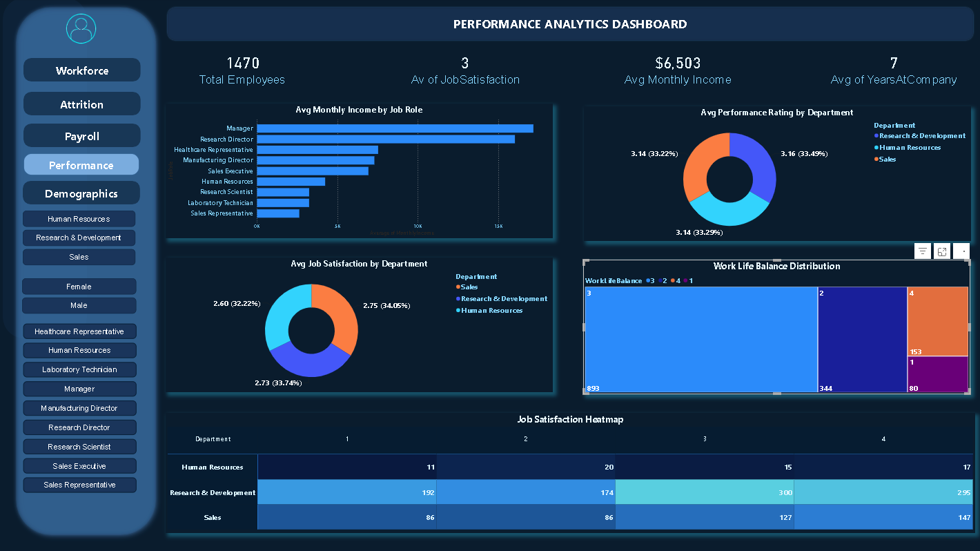Image resolution: width=980 pixels, height=551 pixels.
Task: Select Human Resources job role slicer
Action: coord(79,350)
